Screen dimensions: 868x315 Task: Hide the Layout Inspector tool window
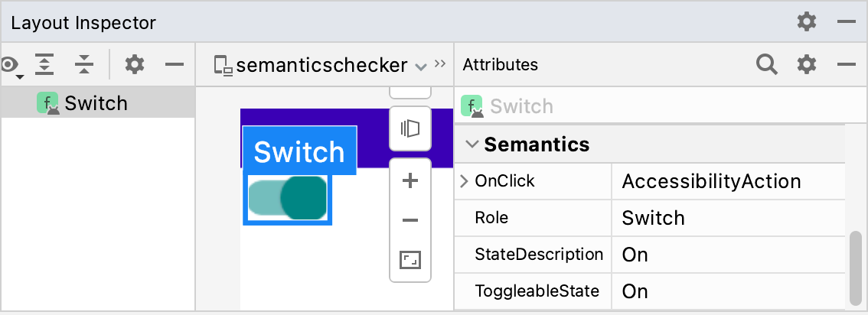pyautogui.click(x=847, y=21)
